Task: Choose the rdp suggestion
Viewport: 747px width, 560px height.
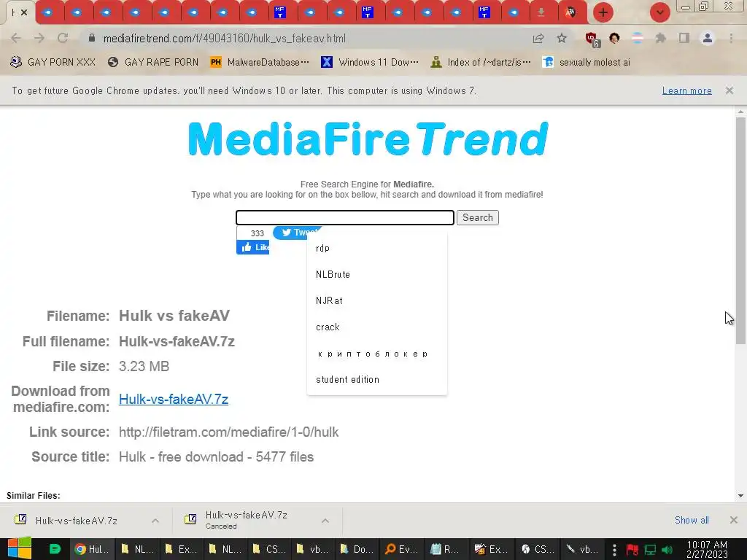Action: coord(377,248)
